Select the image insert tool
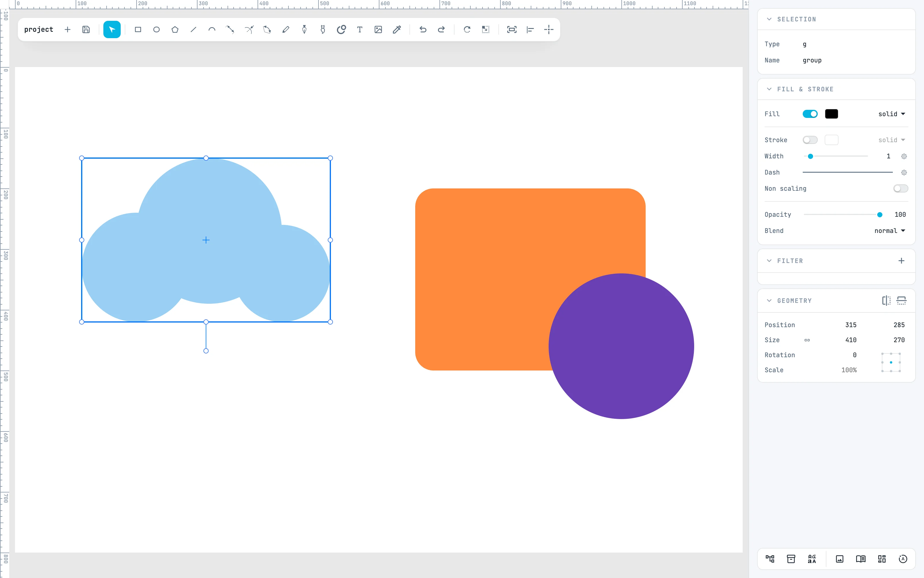This screenshot has width=924, height=578. point(378,29)
